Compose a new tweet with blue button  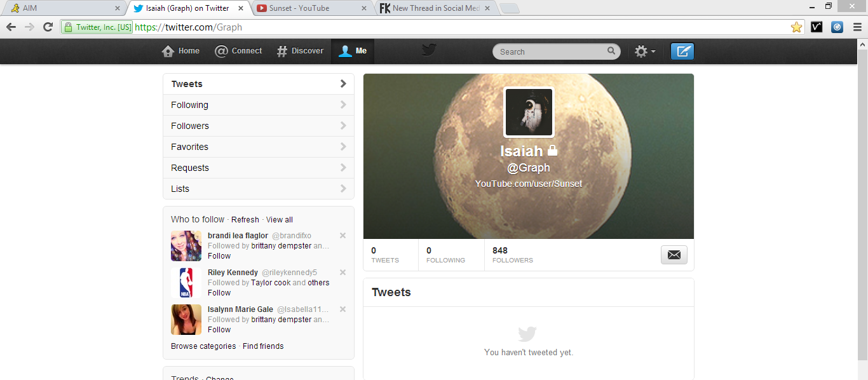point(682,51)
